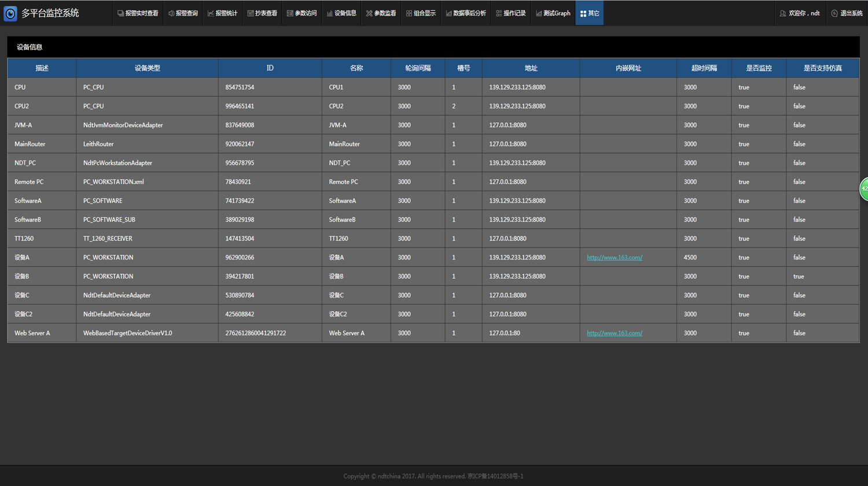Click the 多平台监控系统 logo icon
This screenshot has height=486, width=868.
click(x=10, y=13)
